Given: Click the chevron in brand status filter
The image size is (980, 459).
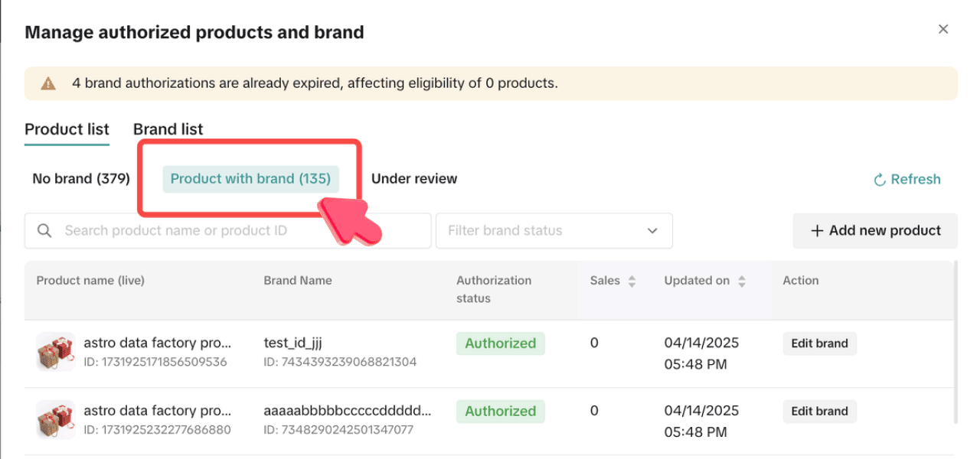Looking at the screenshot, I should coord(652,231).
